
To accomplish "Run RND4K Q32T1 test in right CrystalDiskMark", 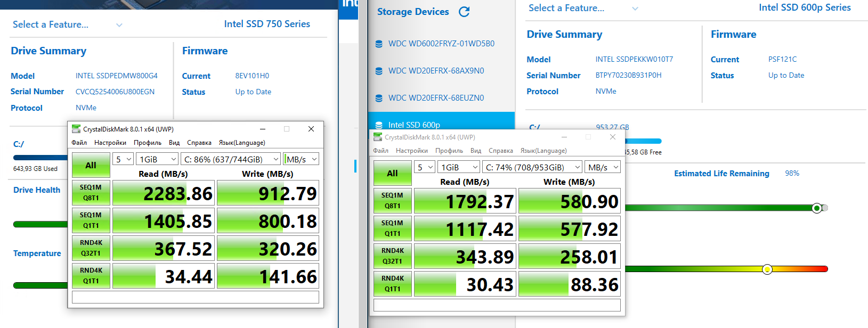I will (393, 256).
